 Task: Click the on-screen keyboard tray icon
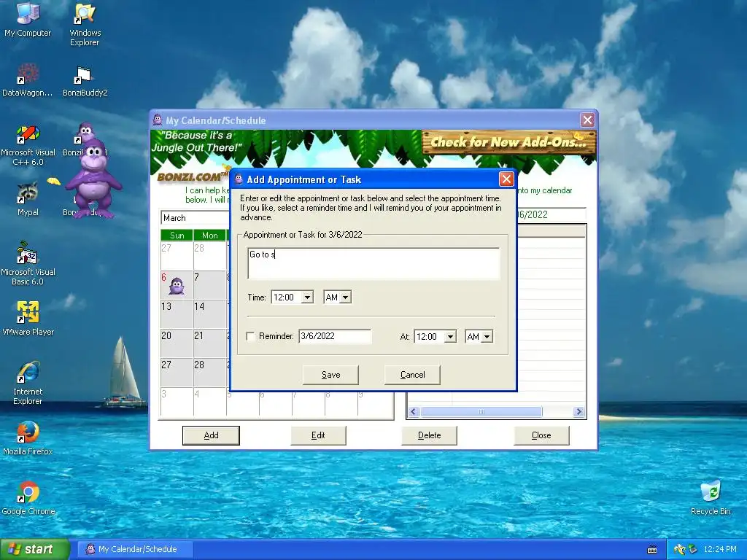point(652,550)
